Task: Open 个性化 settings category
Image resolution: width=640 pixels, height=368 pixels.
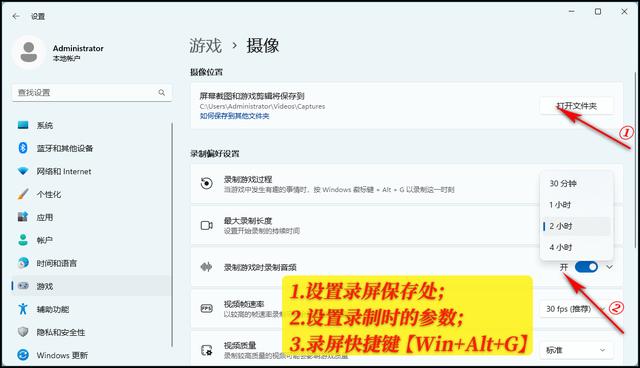Action: 92,194
